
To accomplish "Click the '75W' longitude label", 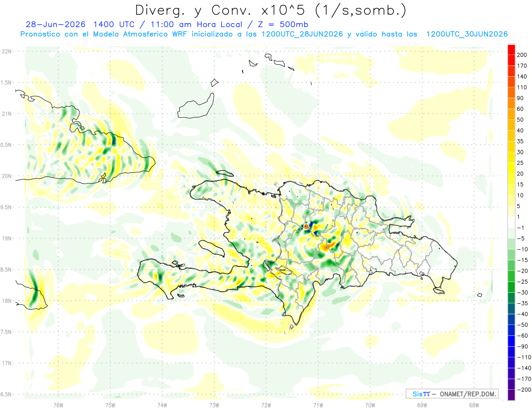I will [x=110, y=406].
